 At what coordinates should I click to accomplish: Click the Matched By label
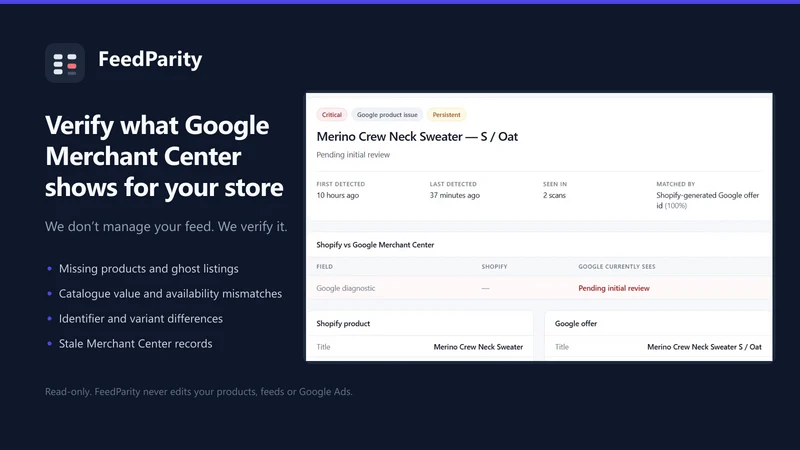click(x=676, y=184)
